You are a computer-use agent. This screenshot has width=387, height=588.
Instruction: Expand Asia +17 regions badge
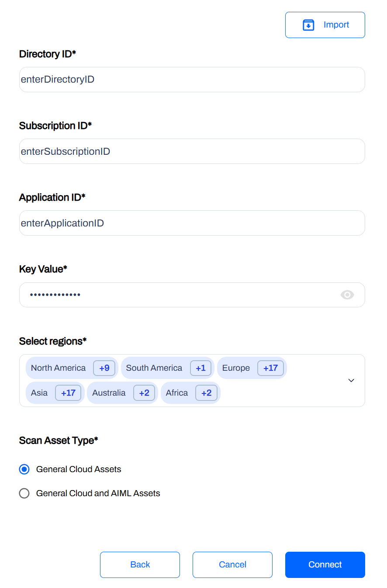click(x=68, y=393)
